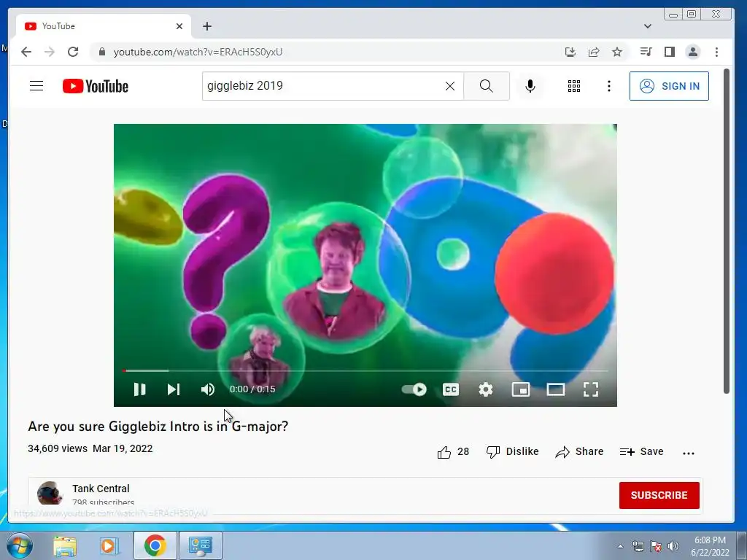The width and height of the screenshot is (747, 560).
Task: Open the Windows Start menu
Action: click(20, 545)
